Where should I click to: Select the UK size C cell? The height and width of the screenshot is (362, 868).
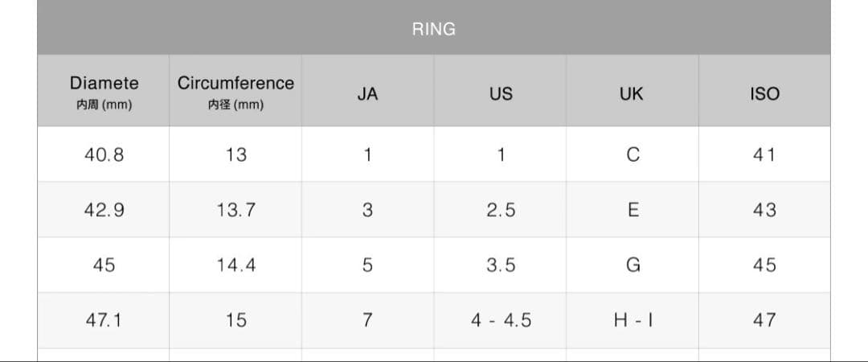tap(632, 154)
